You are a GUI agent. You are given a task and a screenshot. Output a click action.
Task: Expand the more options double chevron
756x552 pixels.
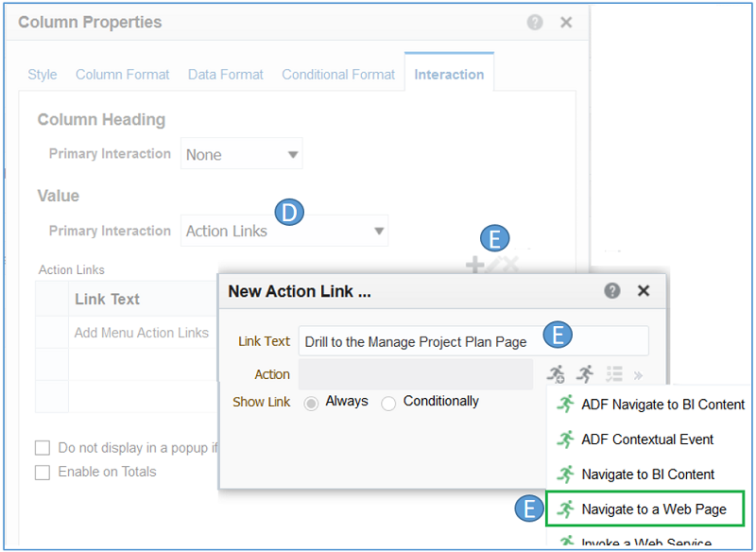click(x=638, y=374)
